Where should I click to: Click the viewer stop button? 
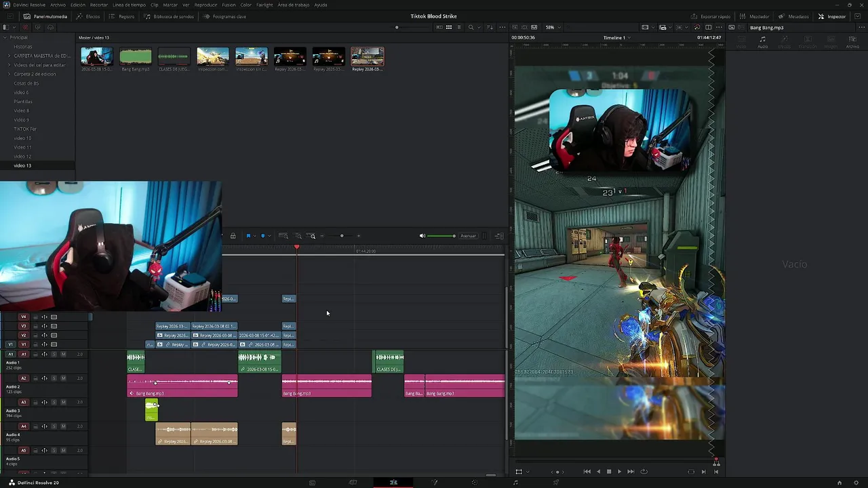pos(608,472)
